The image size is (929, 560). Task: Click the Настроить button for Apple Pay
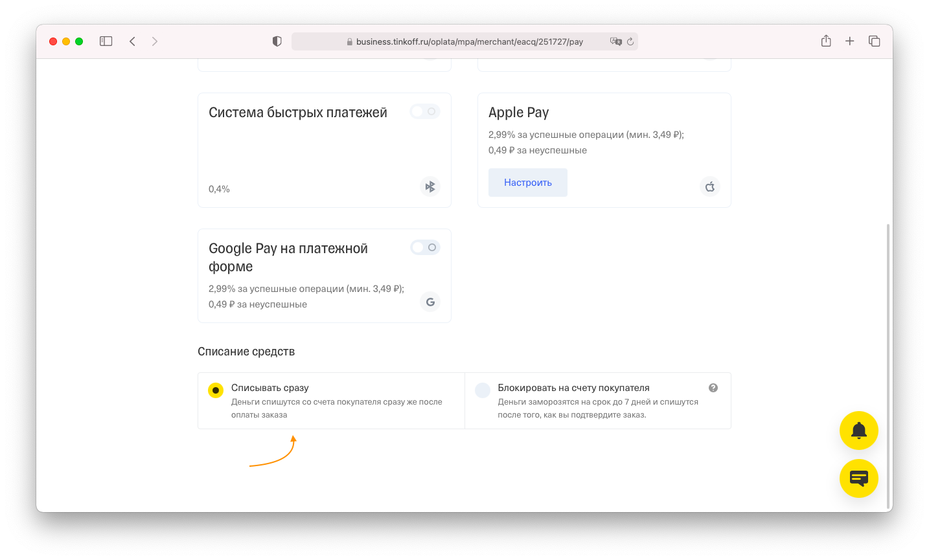(x=528, y=183)
